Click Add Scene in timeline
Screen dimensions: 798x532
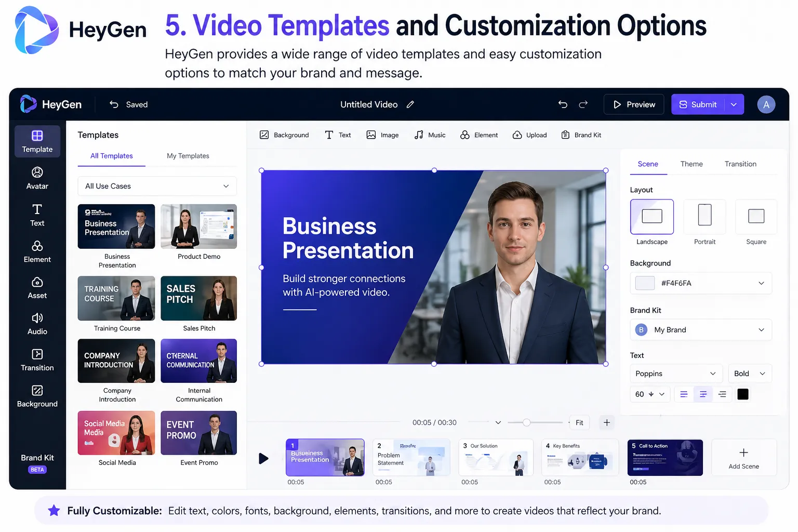[x=744, y=457]
